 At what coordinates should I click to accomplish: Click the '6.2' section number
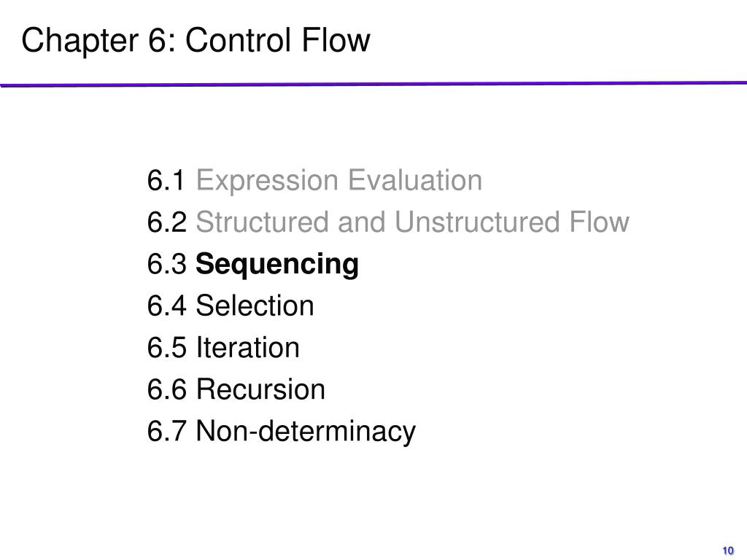click(166, 222)
